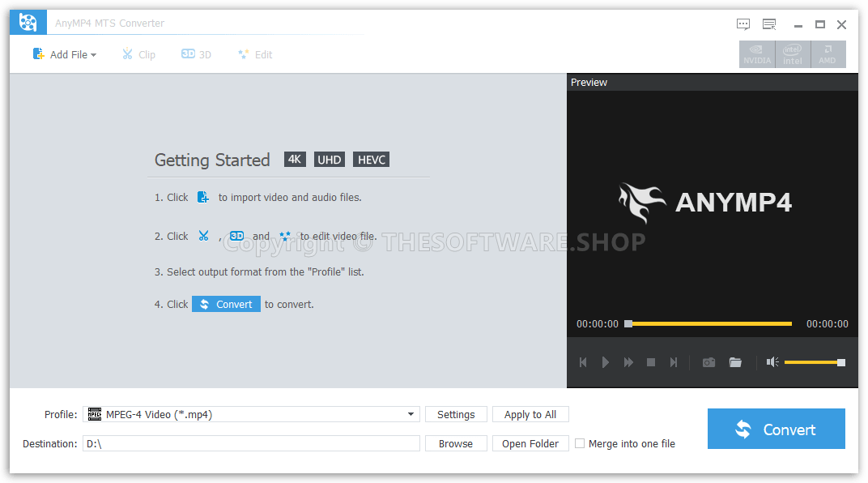
Task: Click the Stop playback button
Action: coord(651,362)
